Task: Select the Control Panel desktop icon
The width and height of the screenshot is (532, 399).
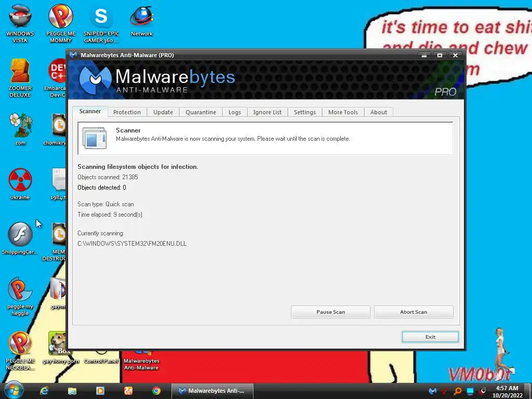Action: (101, 361)
